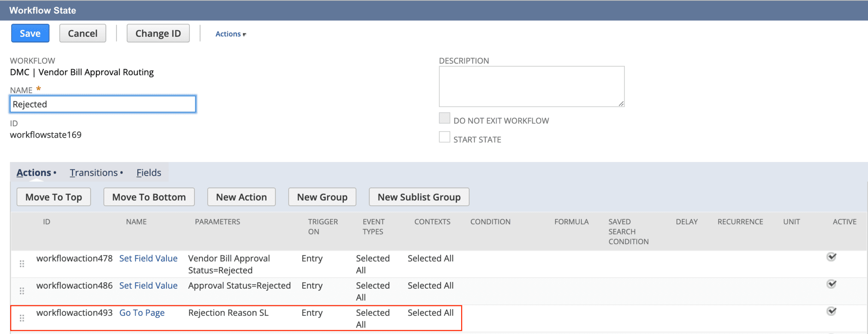Open the Actions dropdown menu at top
The height and width of the screenshot is (334, 868).
[x=230, y=34]
